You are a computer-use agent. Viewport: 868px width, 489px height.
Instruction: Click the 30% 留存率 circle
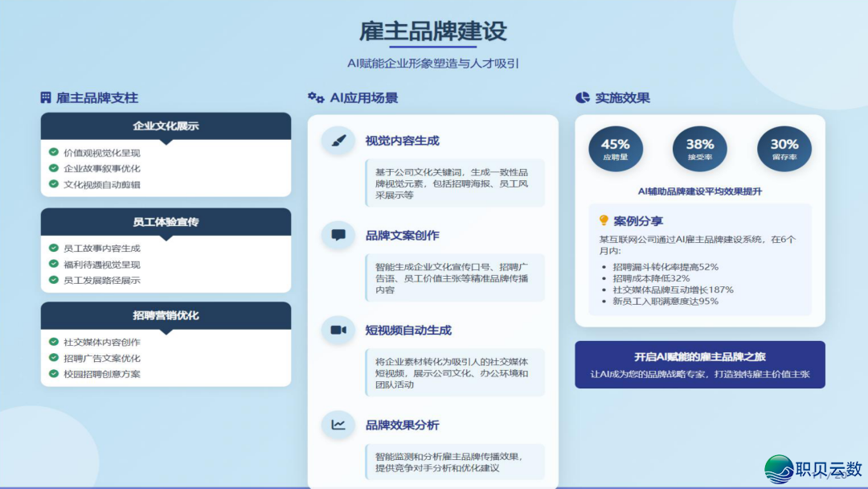tap(784, 149)
